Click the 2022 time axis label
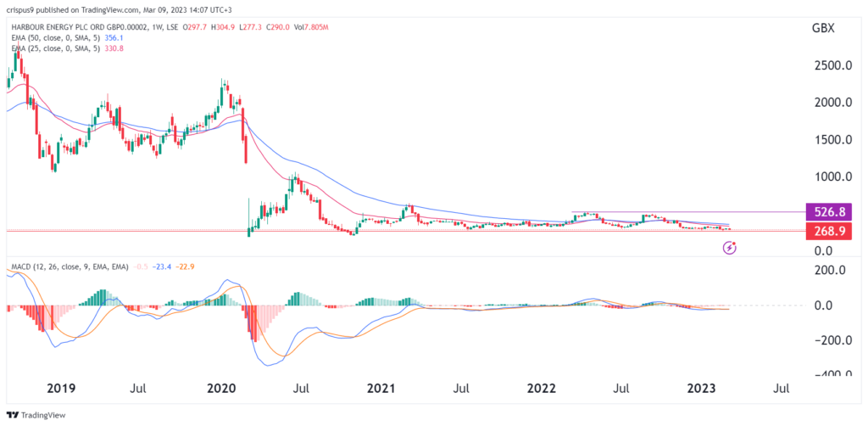The width and height of the screenshot is (868, 426). point(542,389)
